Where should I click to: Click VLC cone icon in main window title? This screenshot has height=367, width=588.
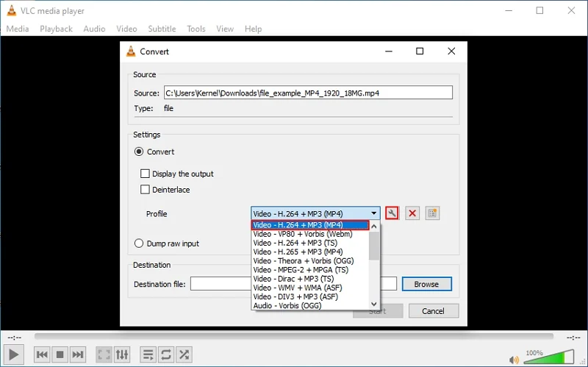pos(12,11)
